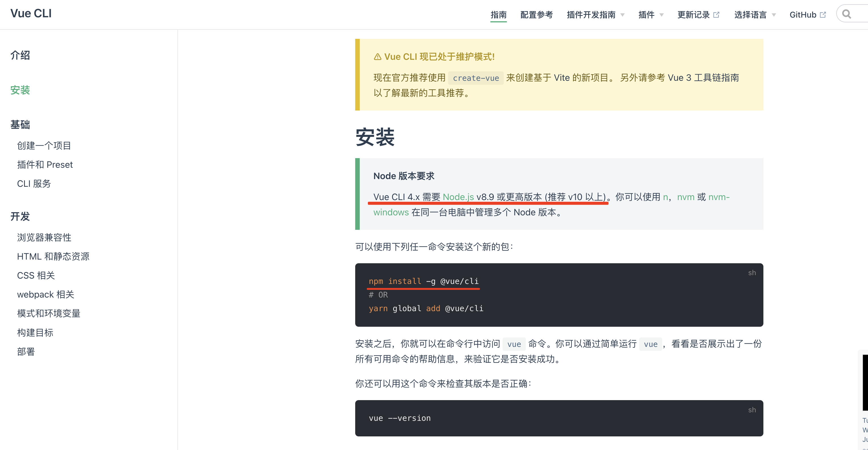The width and height of the screenshot is (868, 450).
Task: Click the 插件 menu label
Action: pos(646,15)
